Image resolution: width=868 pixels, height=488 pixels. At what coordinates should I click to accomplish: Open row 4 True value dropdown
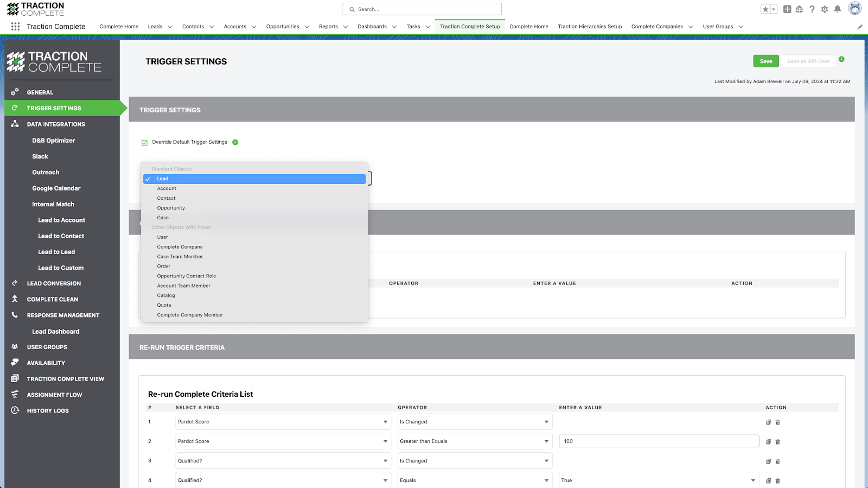pos(659,480)
